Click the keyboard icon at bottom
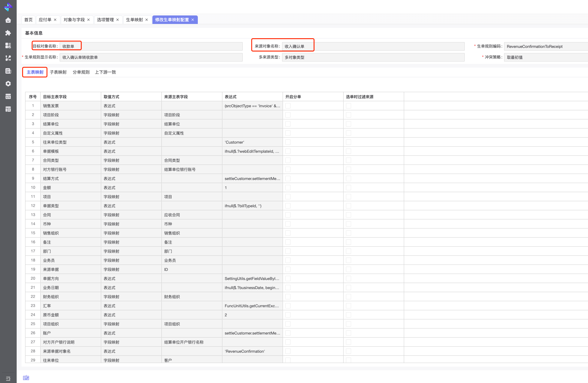Screen dimensions: 588x383 pyautogui.click(x=26, y=378)
